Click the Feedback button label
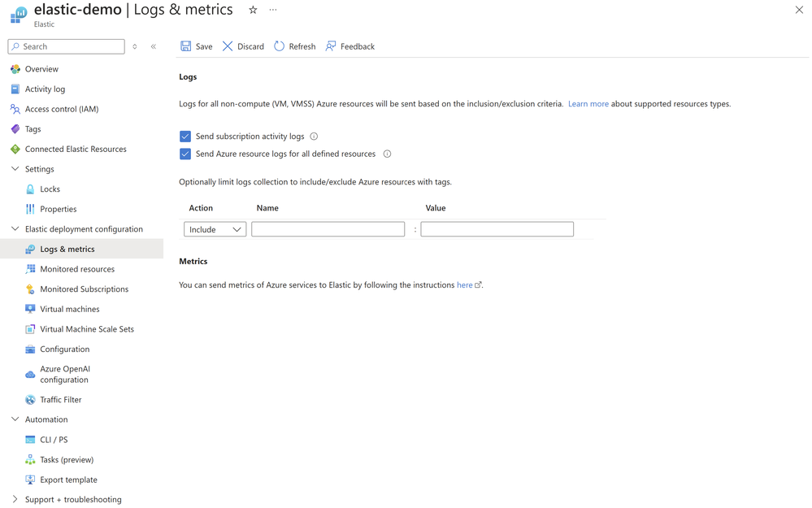 pyautogui.click(x=358, y=46)
